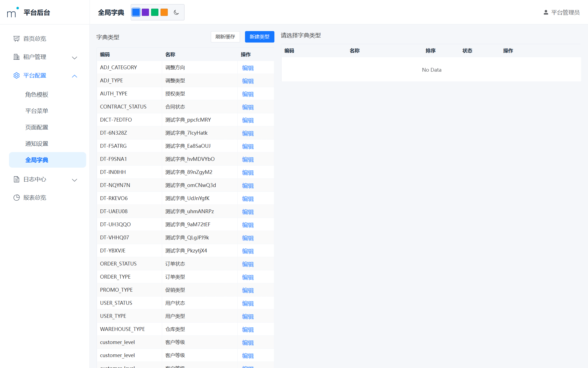The width and height of the screenshot is (588, 368).
Task: Select the blue theme color swatch
Action: pos(136,12)
